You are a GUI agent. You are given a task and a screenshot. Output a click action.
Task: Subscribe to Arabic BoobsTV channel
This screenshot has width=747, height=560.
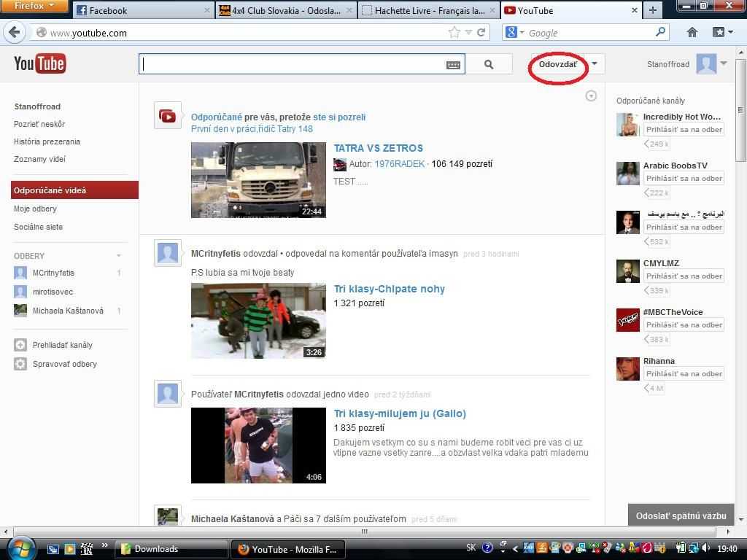[x=684, y=178]
